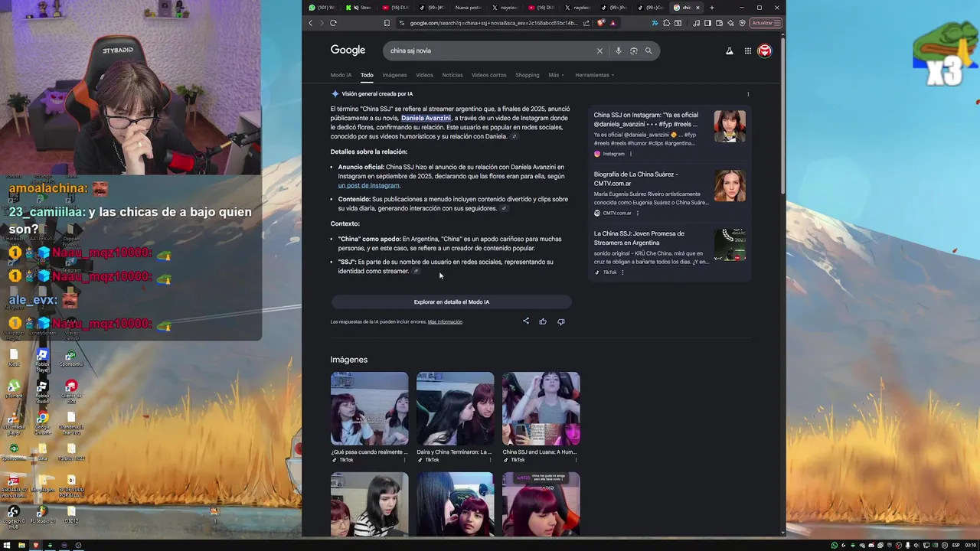Open the VLC media player desktop icon
This screenshot has height=551, width=980.
[x=14, y=423]
